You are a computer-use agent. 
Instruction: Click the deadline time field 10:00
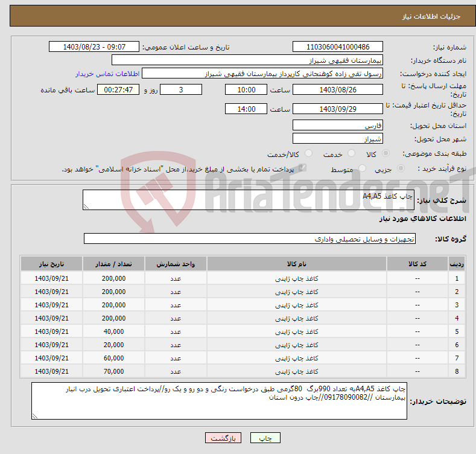246,89
